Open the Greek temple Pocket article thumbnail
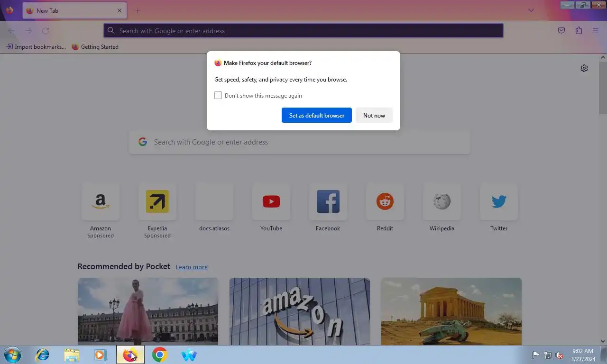The height and width of the screenshot is (364, 607). (x=451, y=311)
